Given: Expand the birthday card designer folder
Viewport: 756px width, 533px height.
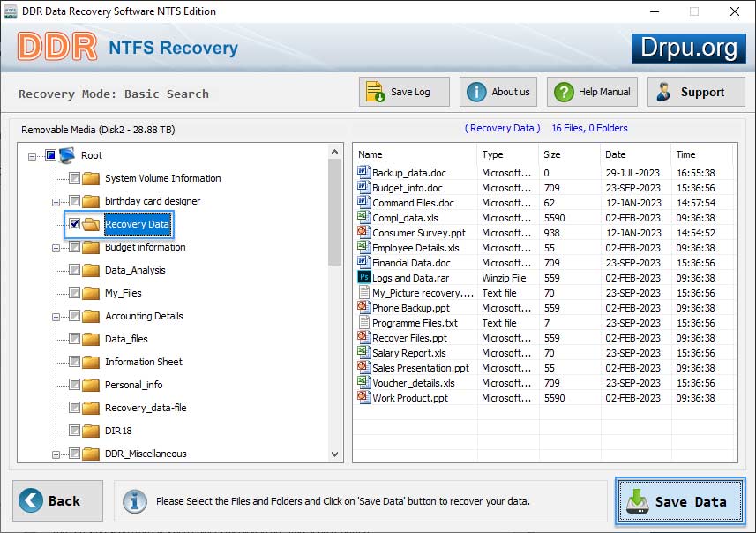Looking at the screenshot, I should point(56,202).
